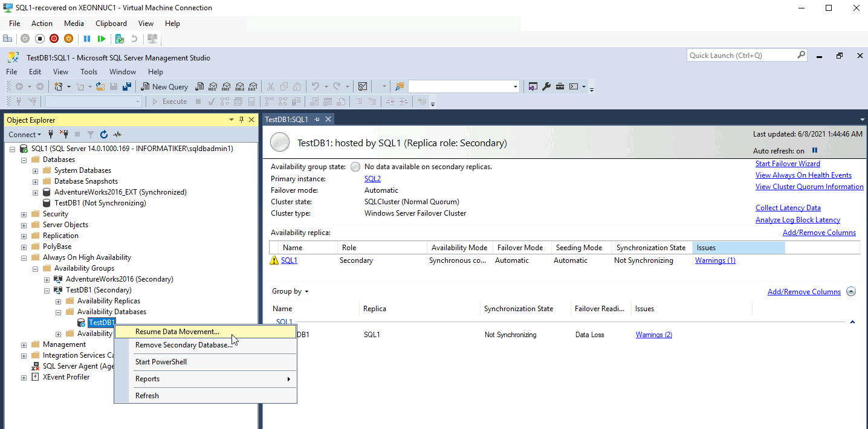
Task: Open the Connect dropdown in Object Explorer
Action: coord(25,134)
